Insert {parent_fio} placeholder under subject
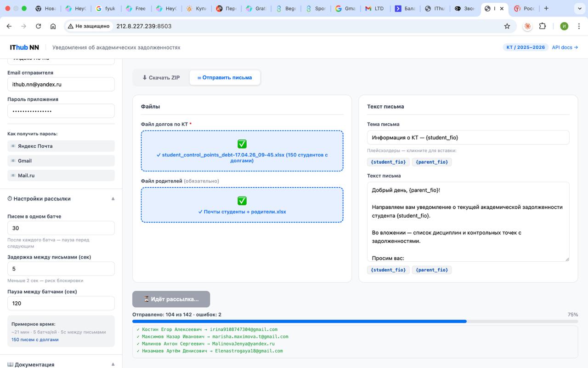 (432, 162)
